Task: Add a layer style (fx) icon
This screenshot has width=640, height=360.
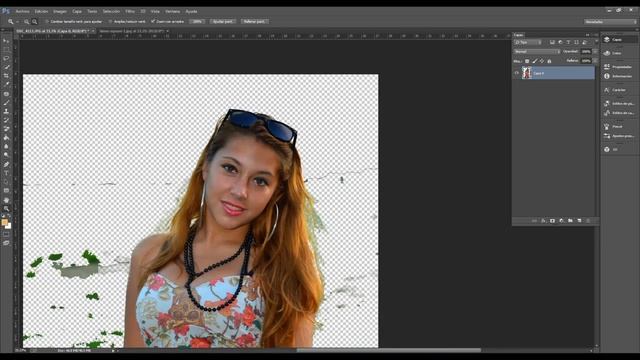Action: (543, 221)
